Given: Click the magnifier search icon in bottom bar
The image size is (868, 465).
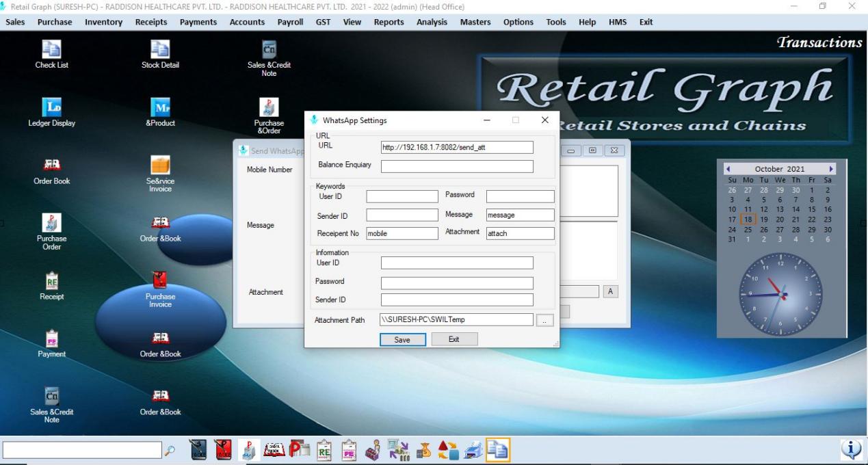Looking at the screenshot, I should tap(170, 450).
